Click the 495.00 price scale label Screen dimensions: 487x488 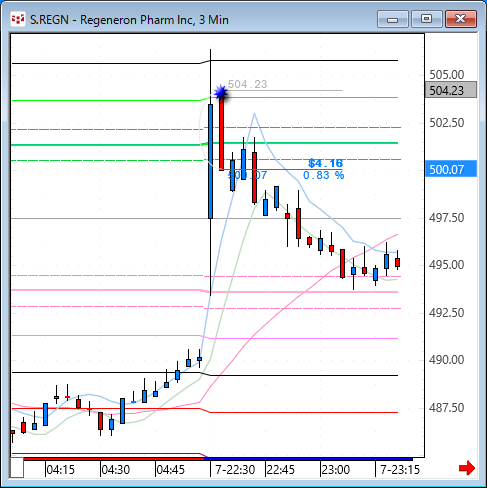coord(446,265)
